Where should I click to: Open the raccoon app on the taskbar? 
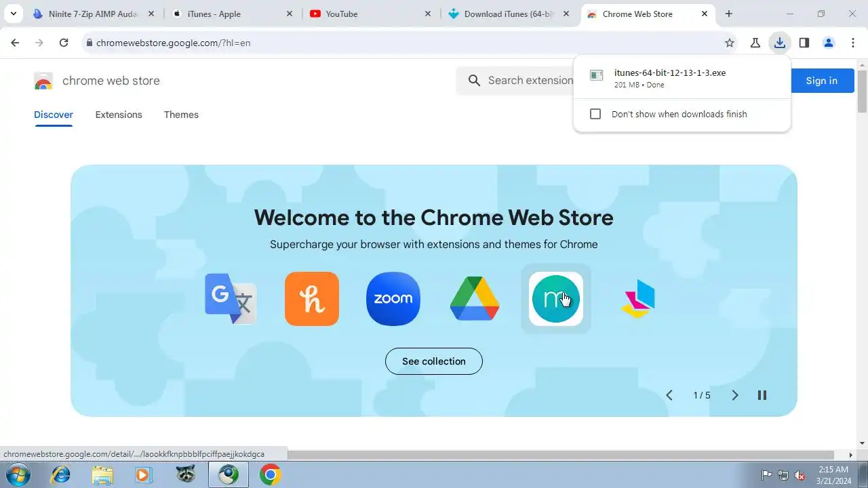pyautogui.click(x=186, y=475)
